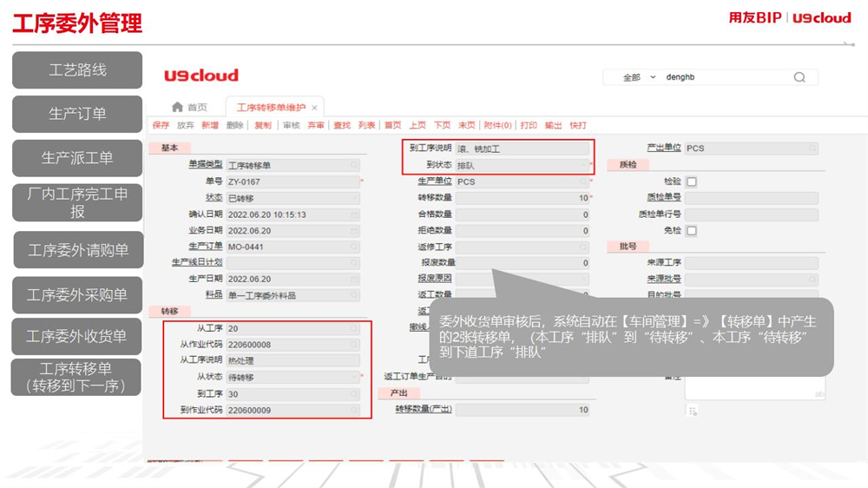This screenshot has width=868, height=488.
Task: Open calendar for 确认日期 field
Action: click(x=354, y=214)
